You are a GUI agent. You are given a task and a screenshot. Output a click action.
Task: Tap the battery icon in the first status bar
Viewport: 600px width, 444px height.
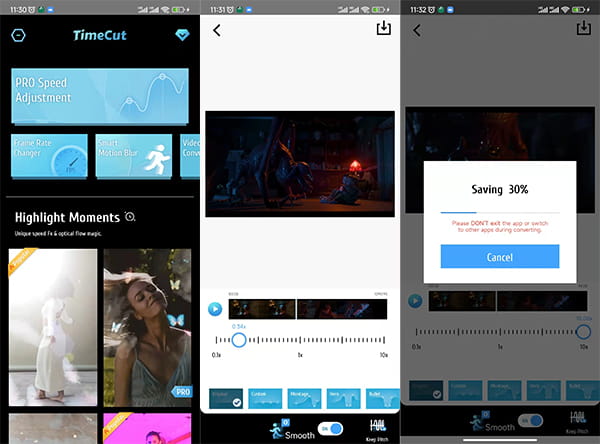[179, 10]
